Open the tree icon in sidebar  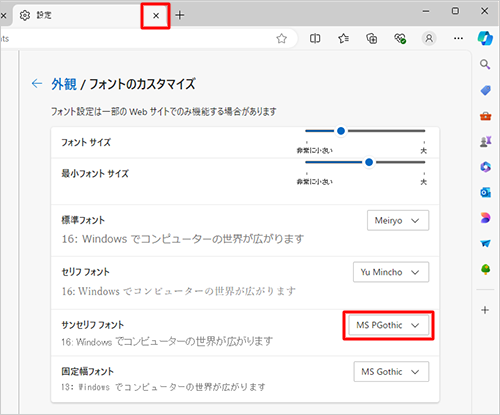(485, 269)
